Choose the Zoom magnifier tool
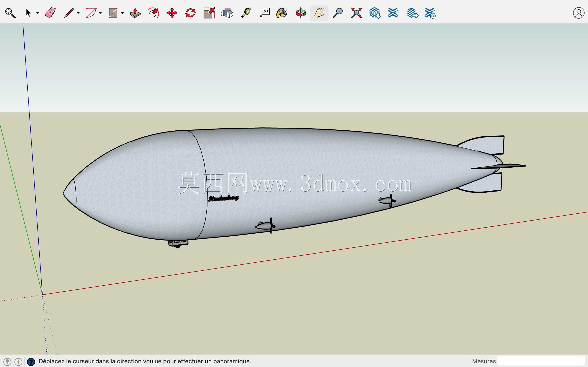Screen dimensions: 588x367 click(337, 13)
